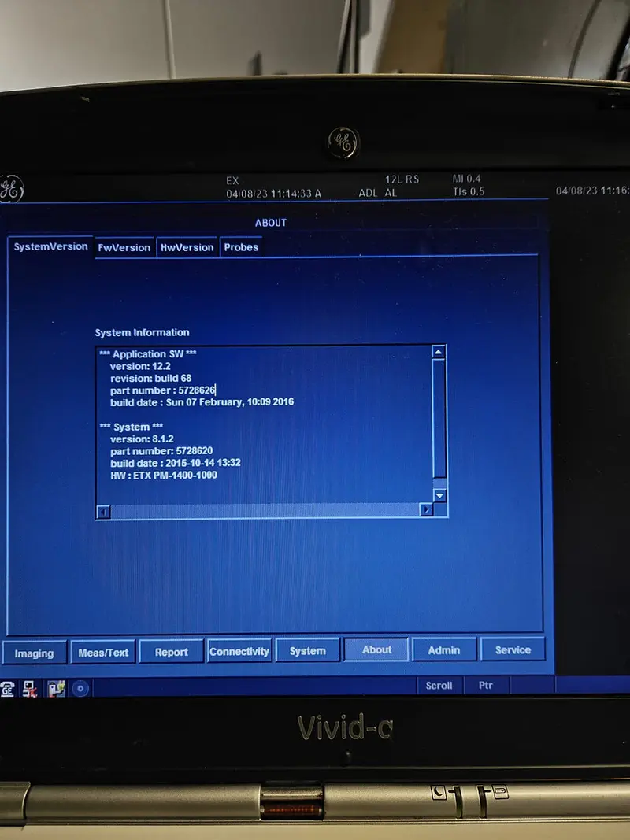The image size is (630, 840).
Task: Go to the Report settings
Action: pyautogui.click(x=172, y=652)
